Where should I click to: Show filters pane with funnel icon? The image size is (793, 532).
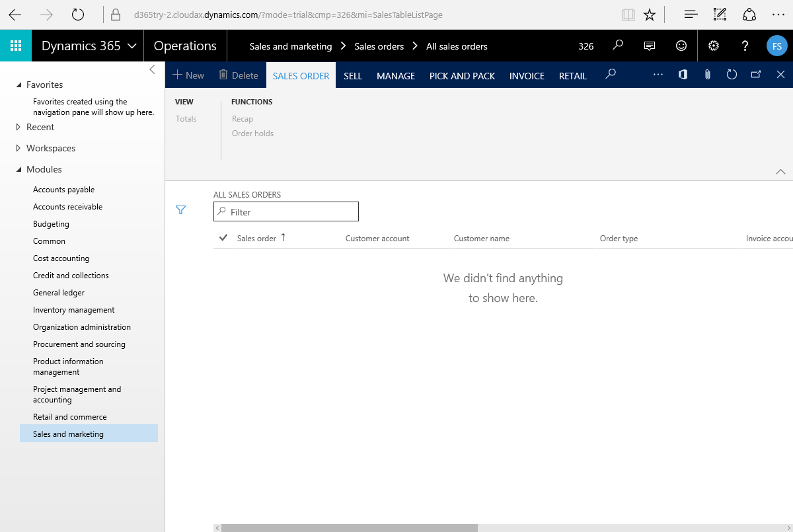coord(181,210)
